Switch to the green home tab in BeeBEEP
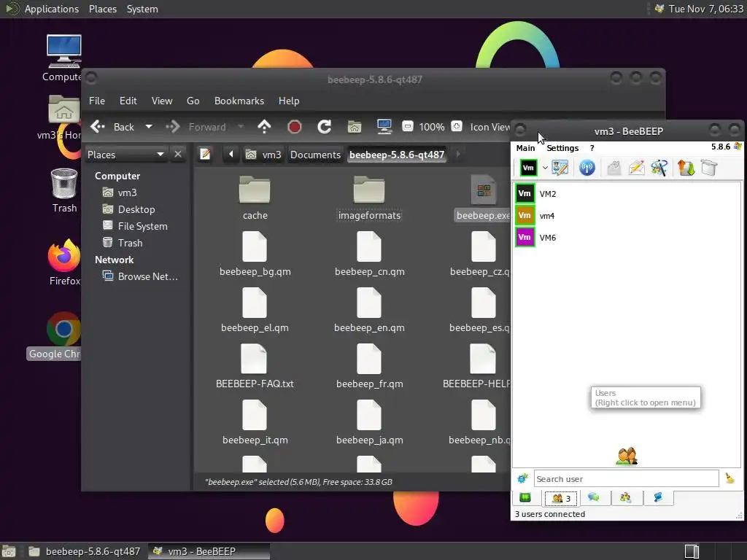This screenshot has height=560, width=747. pos(525,497)
